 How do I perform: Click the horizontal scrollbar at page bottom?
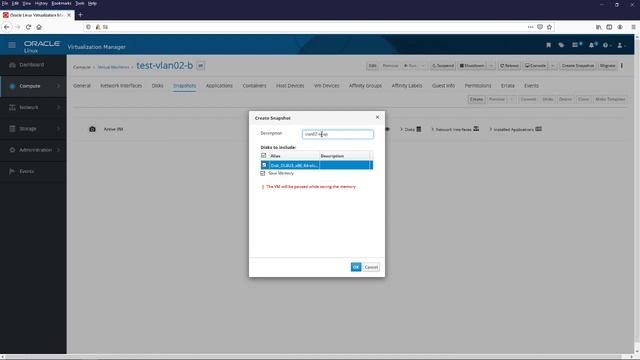[316, 357]
